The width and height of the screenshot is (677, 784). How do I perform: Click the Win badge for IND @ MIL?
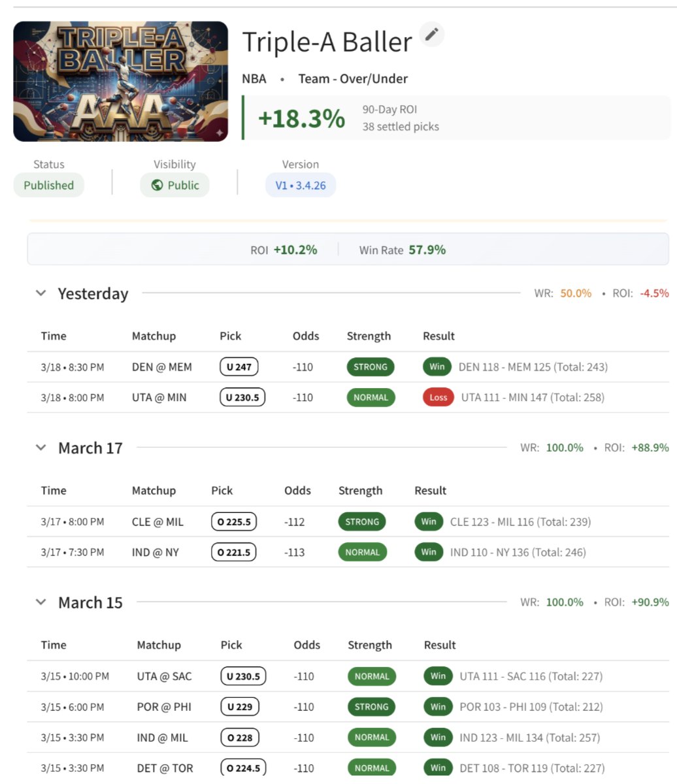(x=438, y=737)
